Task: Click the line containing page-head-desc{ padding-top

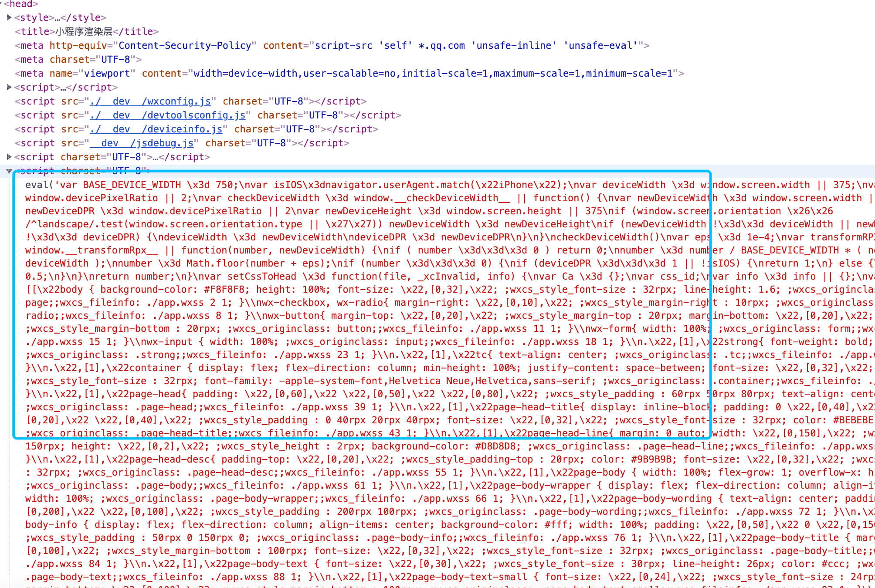Action: (450, 460)
